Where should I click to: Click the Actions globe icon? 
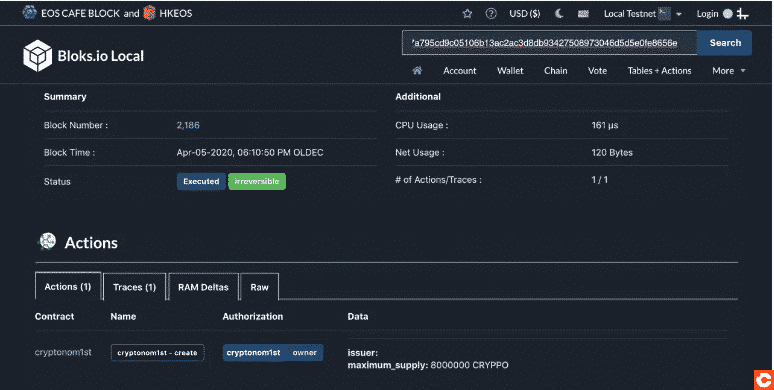[47, 241]
